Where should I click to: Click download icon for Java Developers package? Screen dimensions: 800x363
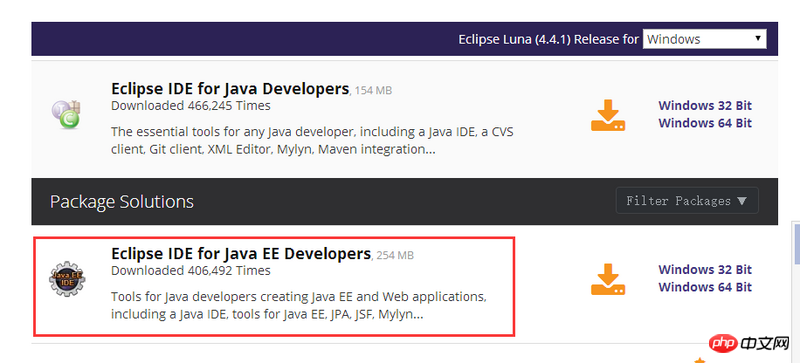point(608,115)
